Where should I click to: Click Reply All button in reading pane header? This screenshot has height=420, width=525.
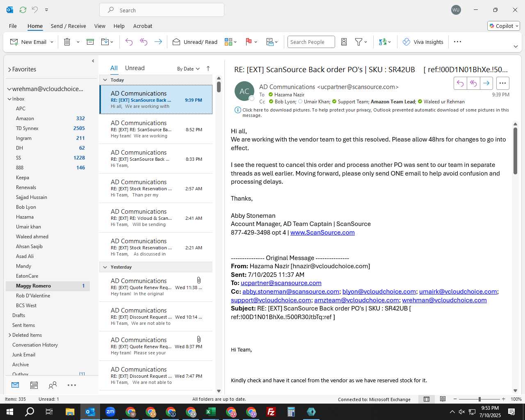click(473, 83)
